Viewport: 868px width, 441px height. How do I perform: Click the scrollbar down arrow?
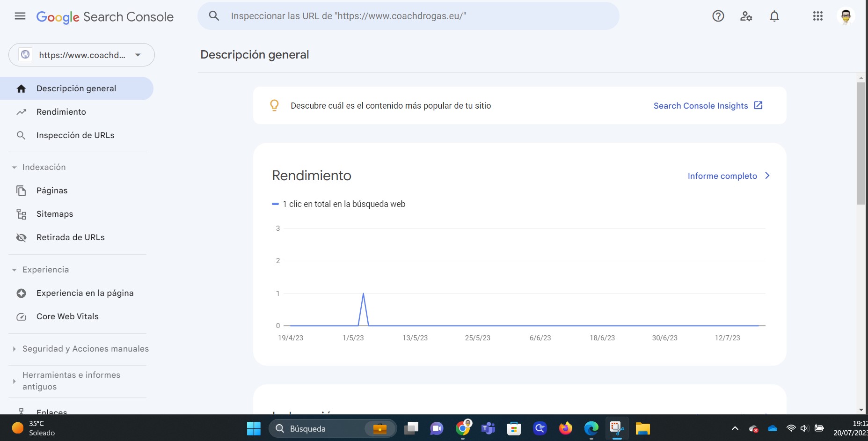point(861,410)
